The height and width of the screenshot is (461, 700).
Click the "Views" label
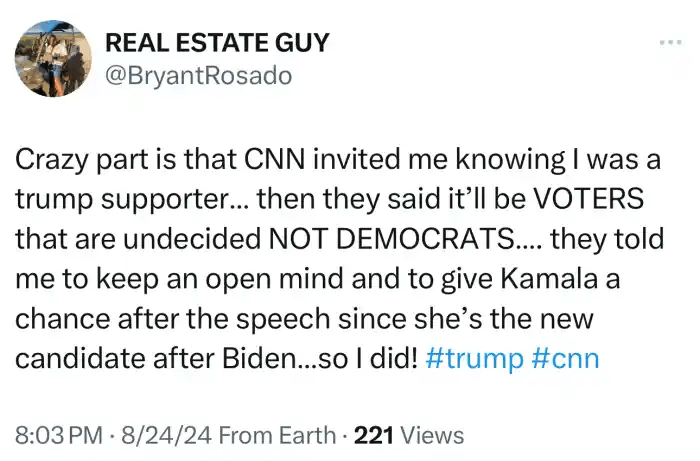[x=432, y=435]
